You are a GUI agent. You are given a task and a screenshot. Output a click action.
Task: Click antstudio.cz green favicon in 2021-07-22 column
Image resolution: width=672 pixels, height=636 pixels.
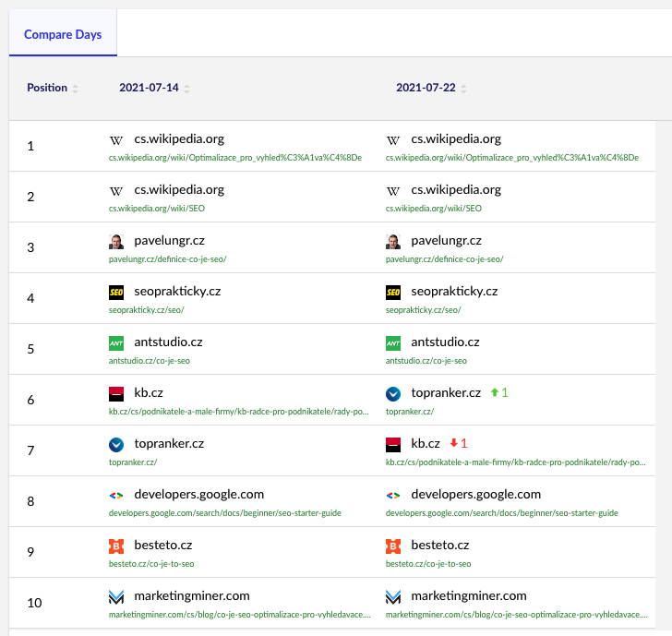click(x=393, y=343)
